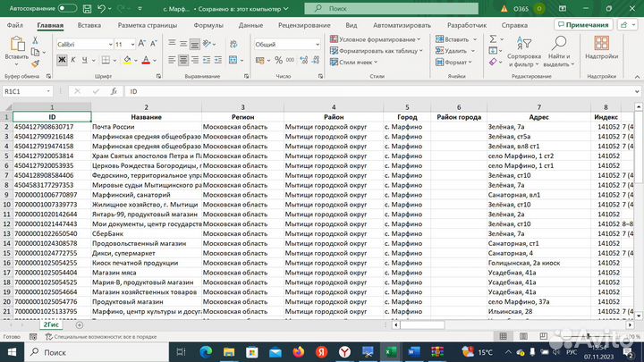The height and width of the screenshot is (362, 644).
Task: Add a new sheet with plus
Action: [80, 325]
